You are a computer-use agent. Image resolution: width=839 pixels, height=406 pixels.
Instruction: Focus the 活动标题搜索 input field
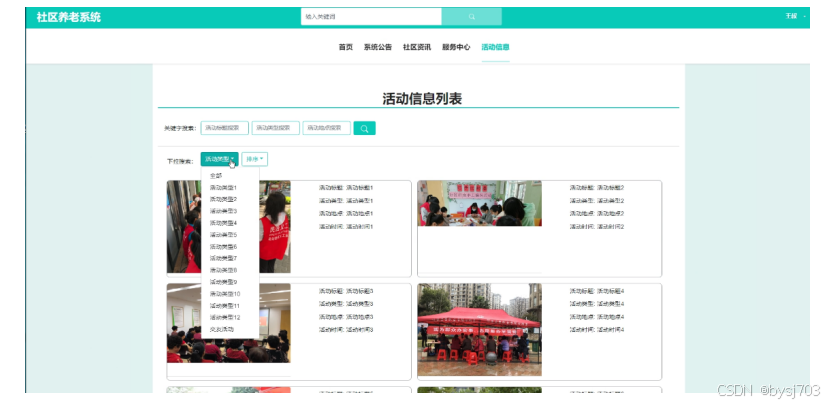click(225, 128)
